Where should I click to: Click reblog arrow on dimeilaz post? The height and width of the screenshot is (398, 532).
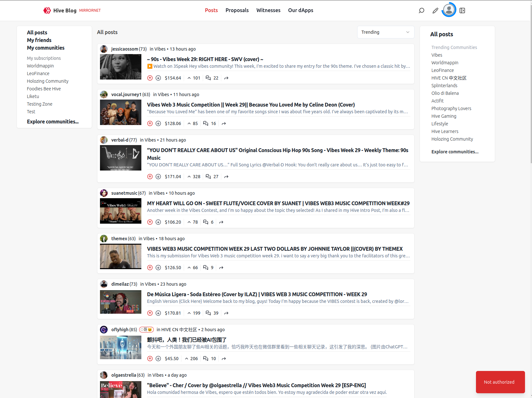pos(226,313)
